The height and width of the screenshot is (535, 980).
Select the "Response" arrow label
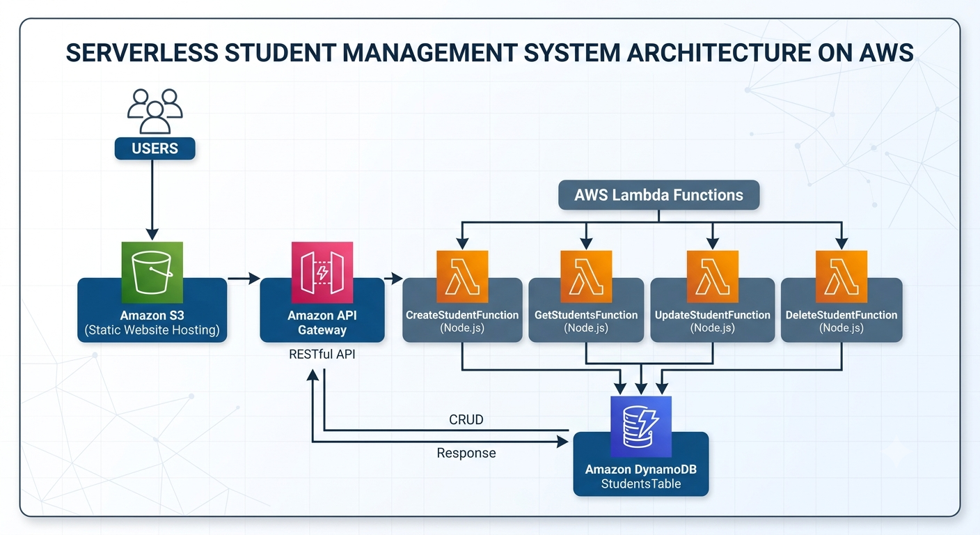(x=466, y=453)
